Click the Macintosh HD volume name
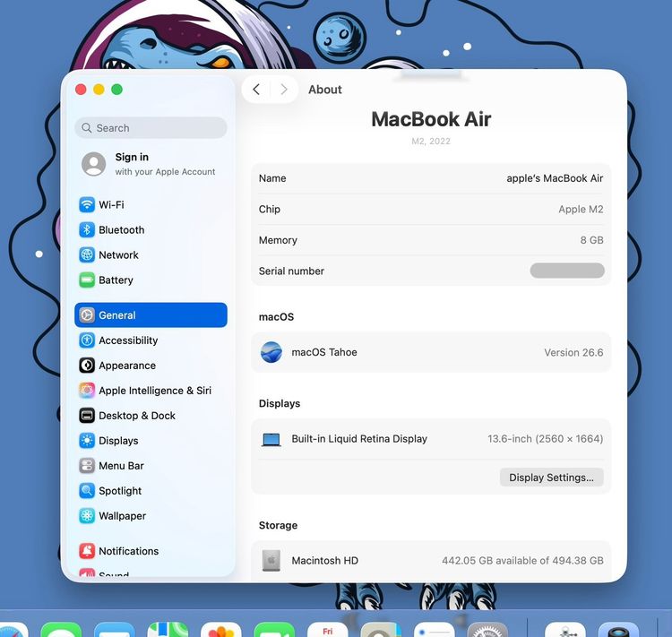Viewport: 672px width, 637px height. point(325,561)
